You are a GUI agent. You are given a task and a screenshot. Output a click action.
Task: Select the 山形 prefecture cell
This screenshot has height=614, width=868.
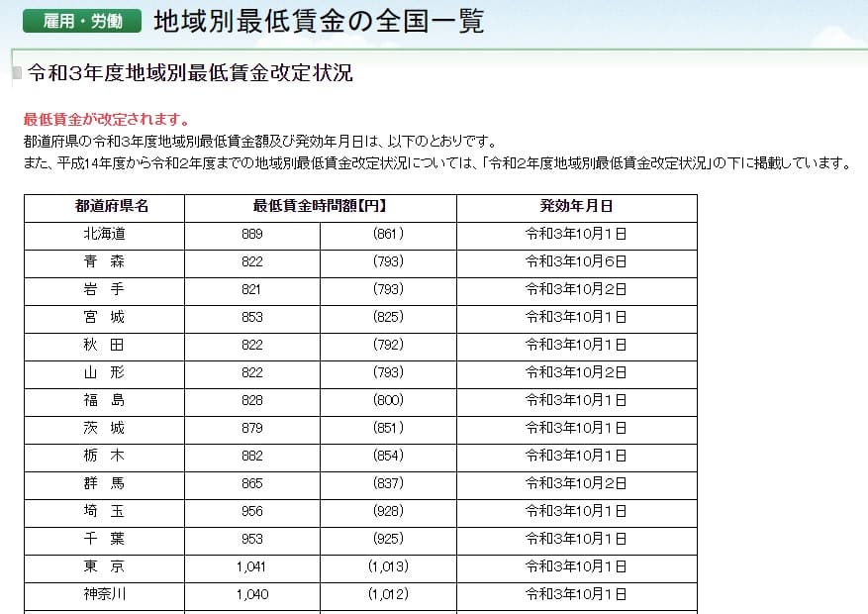click(104, 372)
